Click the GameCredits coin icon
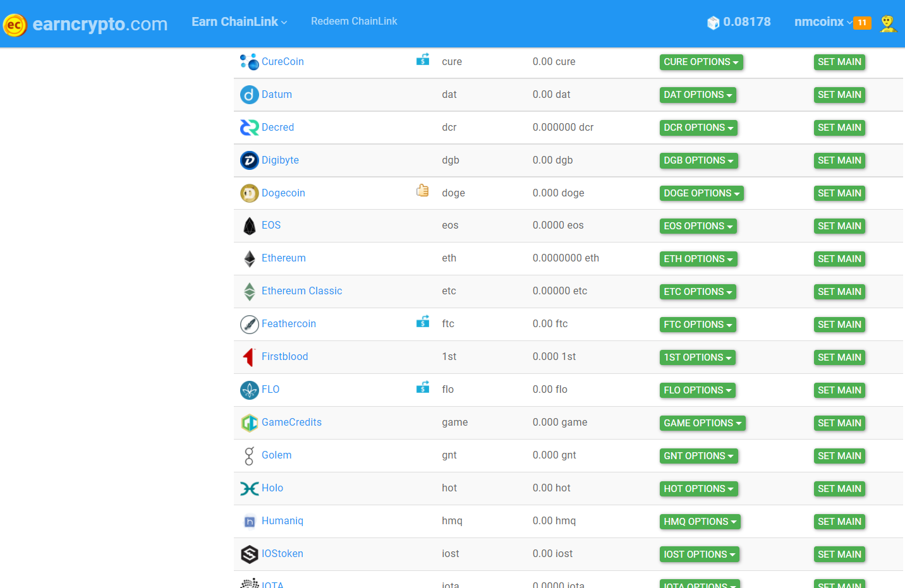Screen dimensions: 905x588 click(x=250, y=423)
